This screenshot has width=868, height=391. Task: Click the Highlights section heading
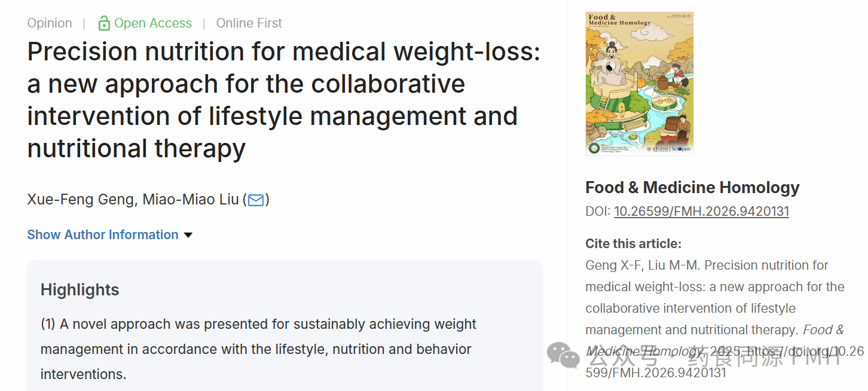pyautogui.click(x=80, y=290)
